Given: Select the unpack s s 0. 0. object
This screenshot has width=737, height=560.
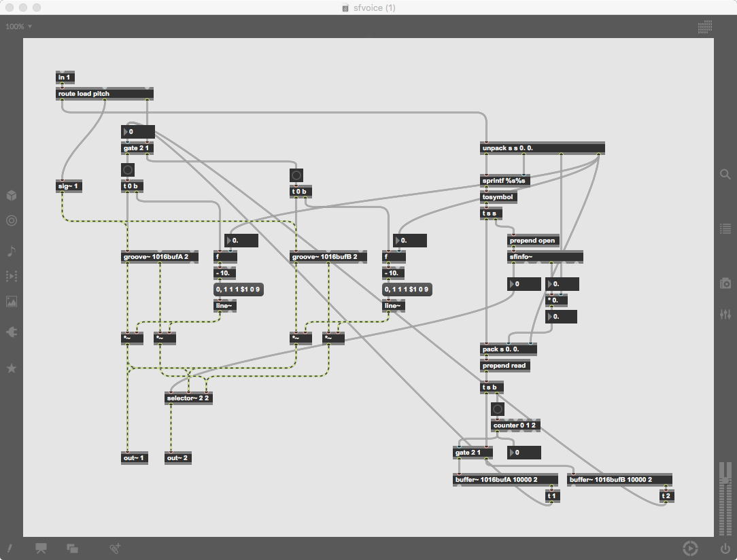Looking at the screenshot, I should 543,148.
